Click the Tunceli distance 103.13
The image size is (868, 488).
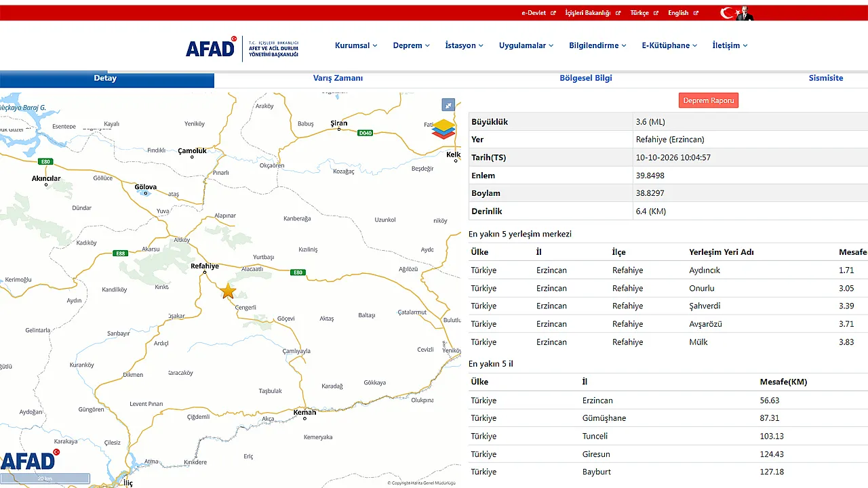[x=772, y=436]
